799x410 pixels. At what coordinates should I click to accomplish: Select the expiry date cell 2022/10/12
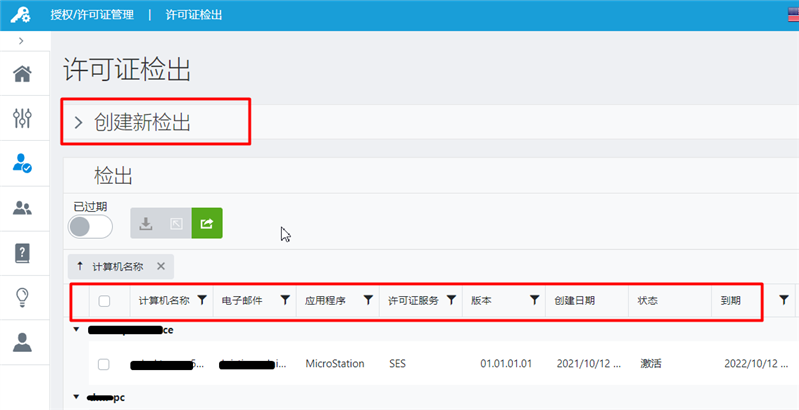[x=756, y=364]
